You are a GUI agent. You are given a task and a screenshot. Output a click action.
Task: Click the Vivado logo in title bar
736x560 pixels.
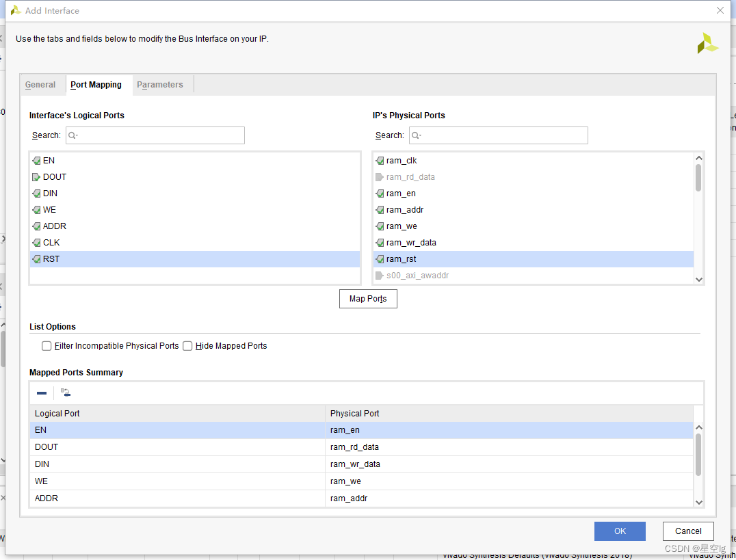coord(16,10)
